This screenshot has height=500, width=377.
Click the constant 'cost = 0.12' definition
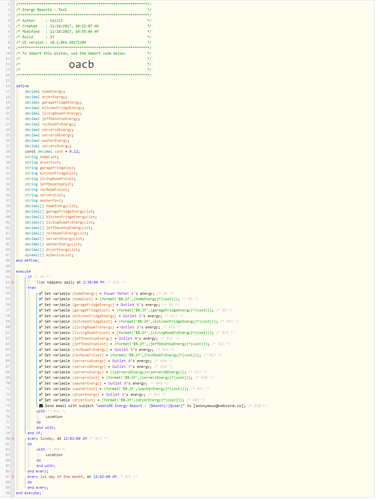tap(52, 152)
